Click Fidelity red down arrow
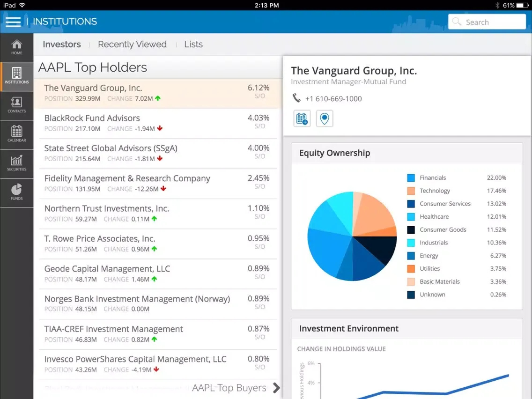 [x=163, y=189]
